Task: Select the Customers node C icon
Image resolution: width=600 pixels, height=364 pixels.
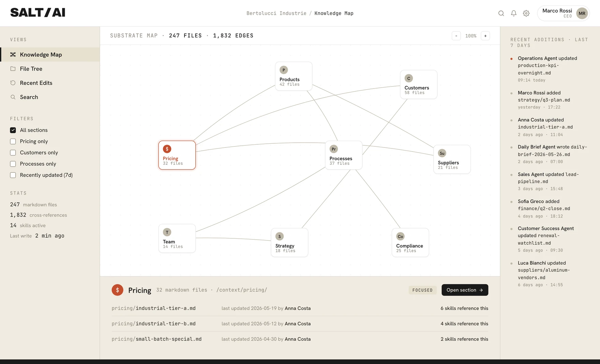Action: (x=409, y=78)
